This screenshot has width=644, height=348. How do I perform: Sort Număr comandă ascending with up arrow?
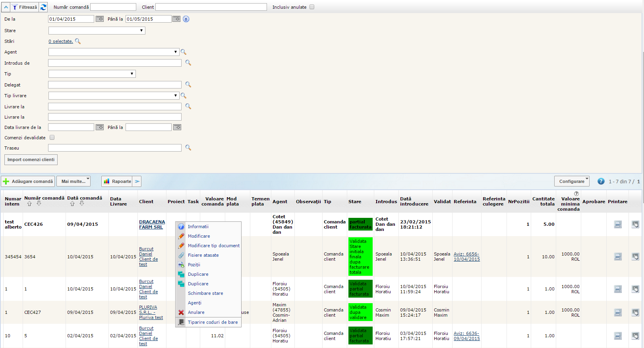[x=29, y=204]
